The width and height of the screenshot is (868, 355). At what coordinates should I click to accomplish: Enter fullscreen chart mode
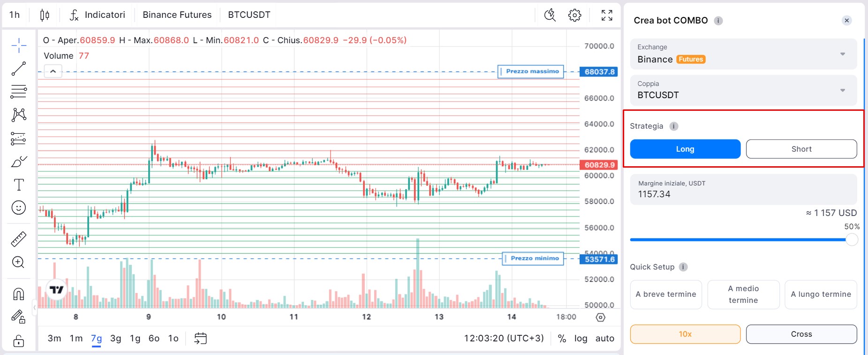pyautogui.click(x=607, y=15)
